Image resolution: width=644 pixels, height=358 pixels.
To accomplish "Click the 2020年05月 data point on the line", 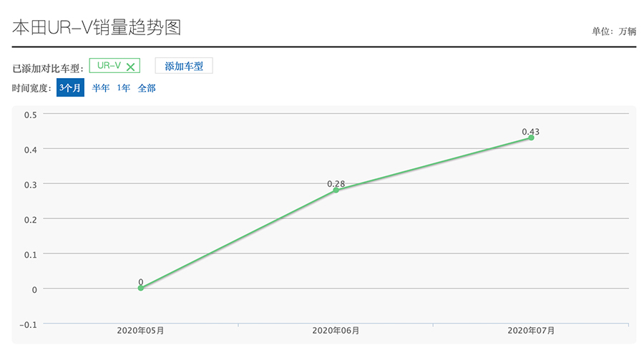I will tap(140, 288).
